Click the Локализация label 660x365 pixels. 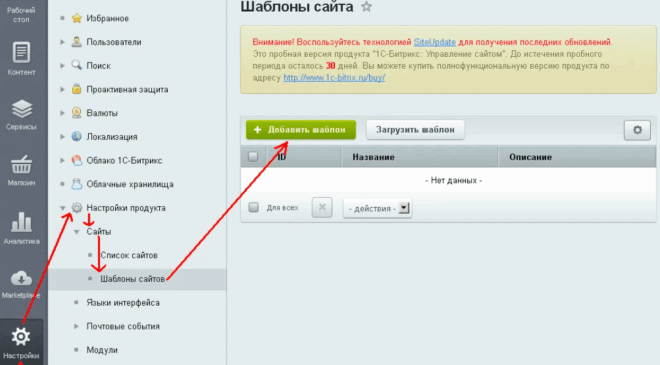pyautogui.click(x=112, y=137)
